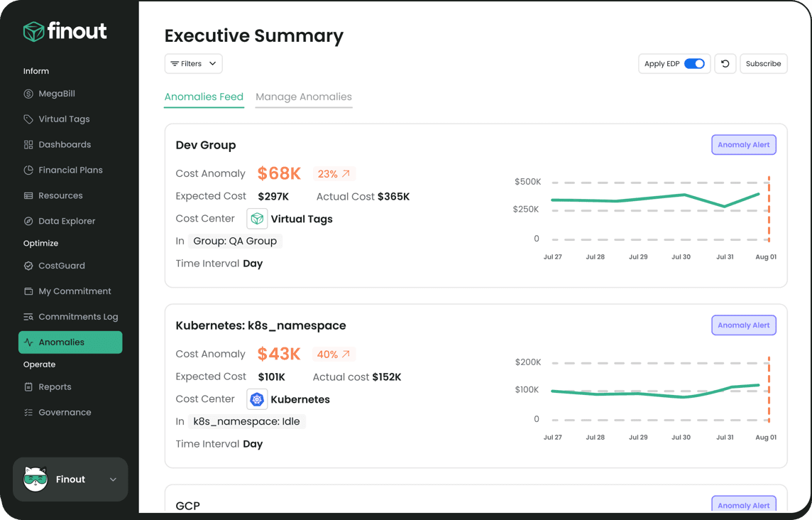Viewport: 812px width, 520px height.
Task: Launch CostGuard from the Optimize section
Action: pyautogui.click(x=61, y=266)
